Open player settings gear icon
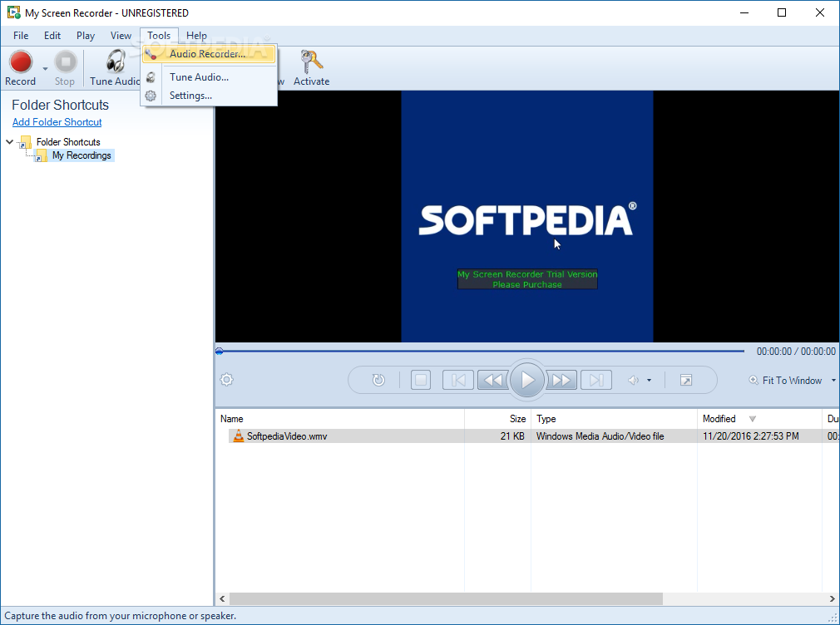The width and height of the screenshot is (840, 625). tap(226, 380)
